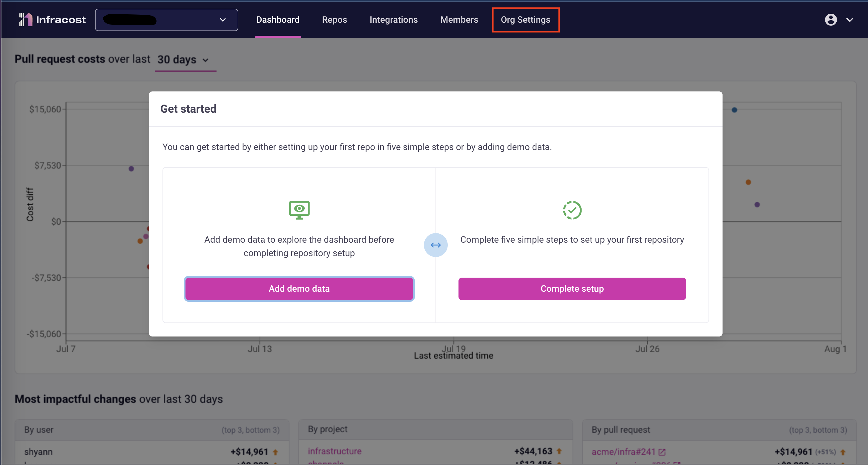Click the blue double-arrow divider icon

436,245
